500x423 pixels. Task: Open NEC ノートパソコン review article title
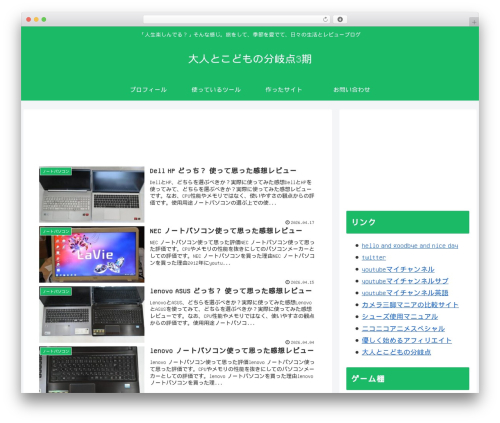pos(226,231)
